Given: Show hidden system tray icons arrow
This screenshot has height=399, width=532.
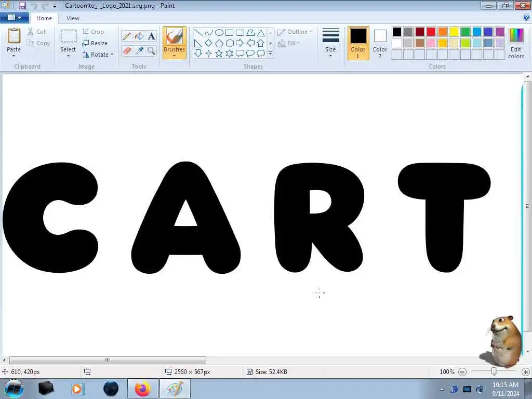Looking at the screenshot, I should (442, 389).
